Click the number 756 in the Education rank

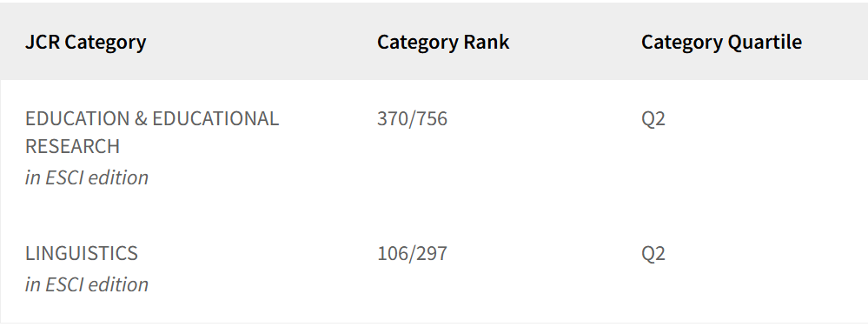click(x=431, y=118)
